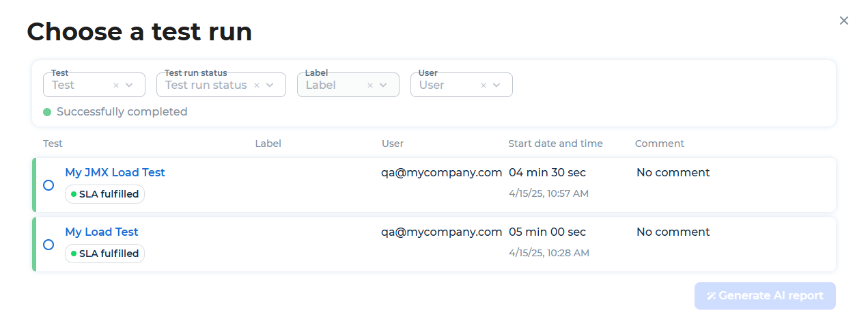Expand the Test run status dropdown chevron
The height and width of the screenshot is (326, 868).
270,85
